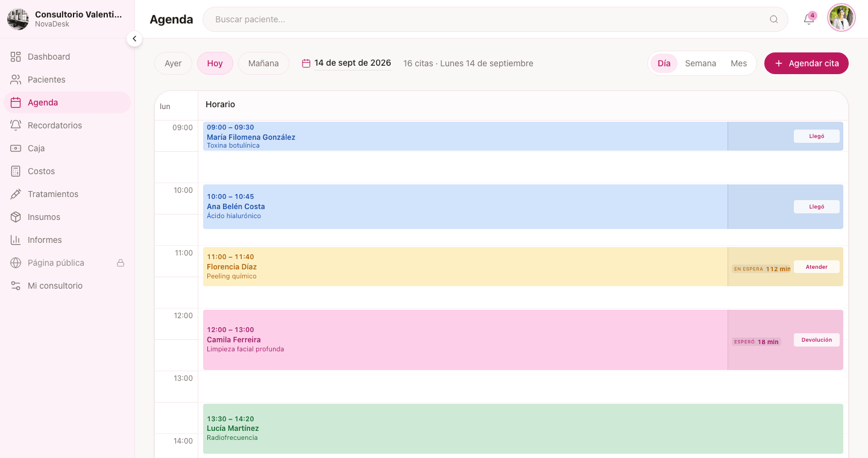Click the 16 citas summary text
The height and width of the screenshot is (458, 868).
click(468, 63)
